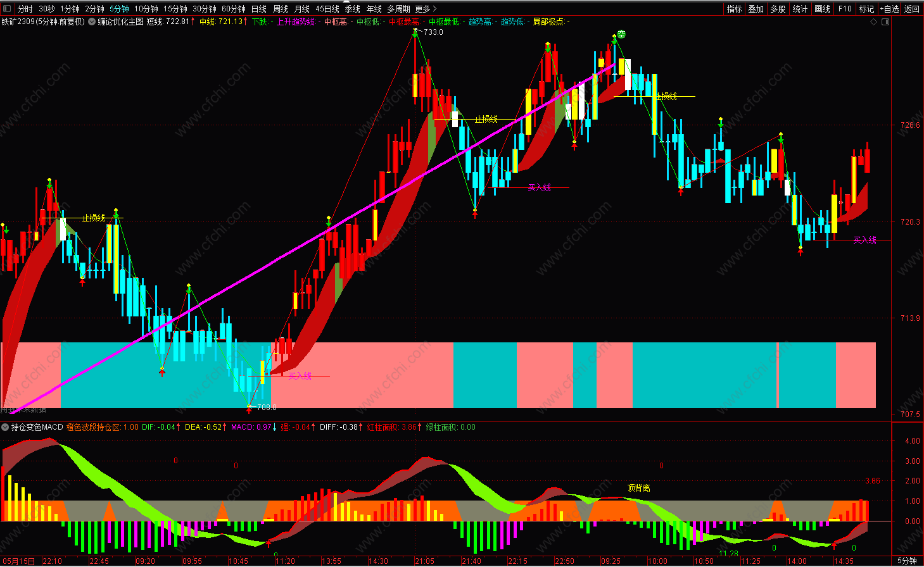Click the 局部极点 legend label
The image size is (924, 567).
(x=551, y=22)
